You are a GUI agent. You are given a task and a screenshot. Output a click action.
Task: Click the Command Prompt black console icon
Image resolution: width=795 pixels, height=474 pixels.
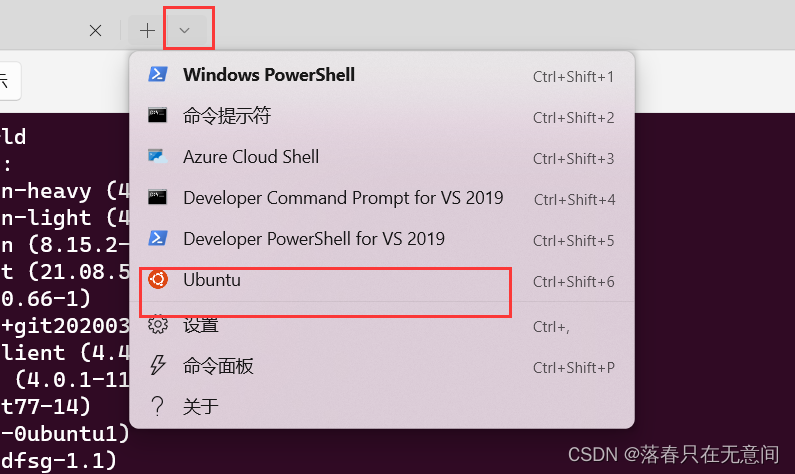[158, 115]
